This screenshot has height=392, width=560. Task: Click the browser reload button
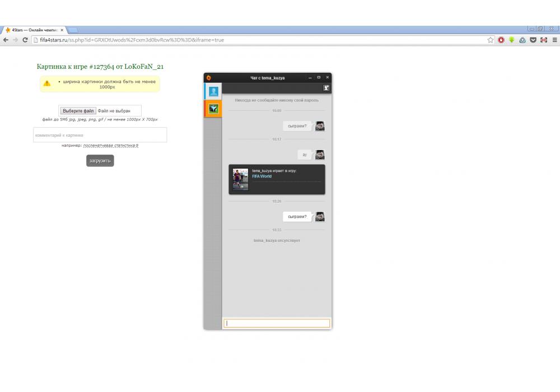tap(25, 40)
